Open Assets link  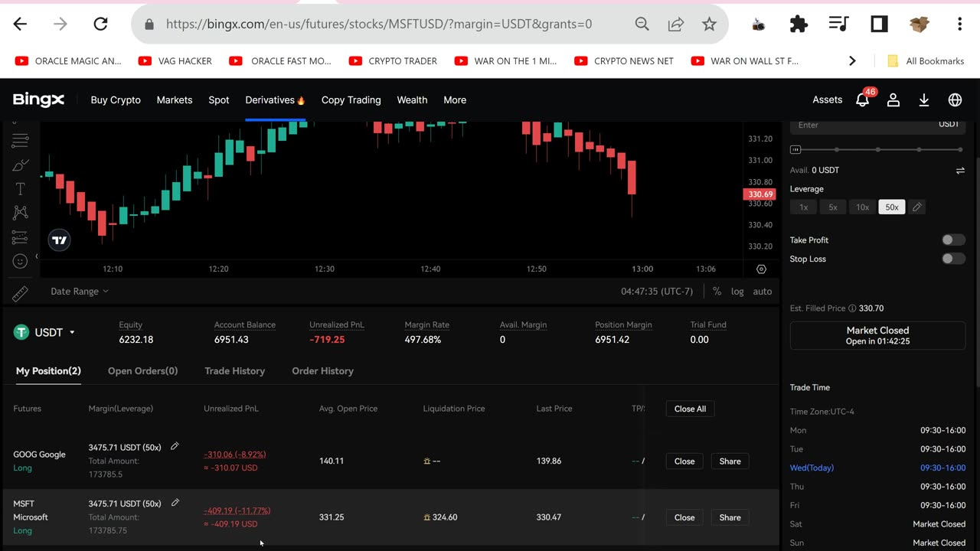(827, 100)
